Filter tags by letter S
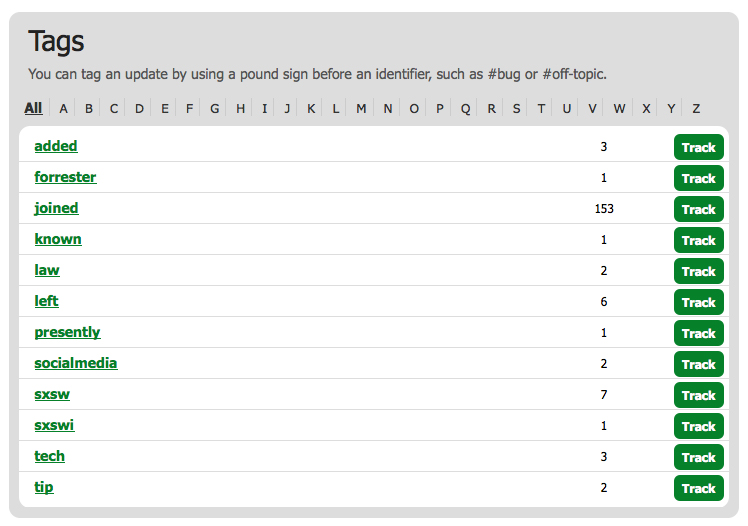Viewport: 748px width, 526px height. tap(516, 109)
